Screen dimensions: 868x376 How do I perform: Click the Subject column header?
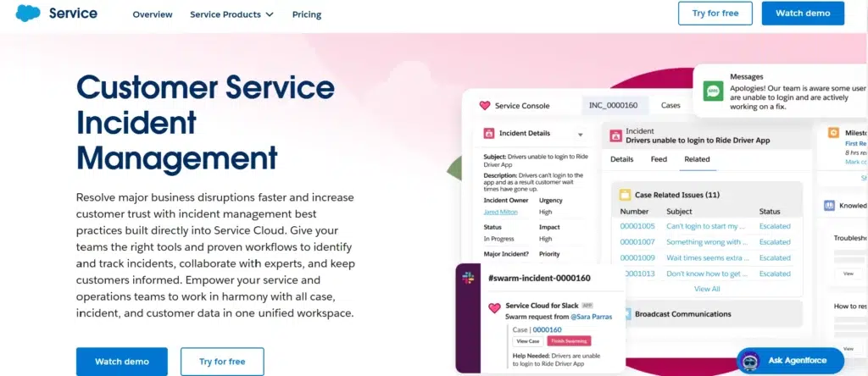[x=679, y=211]
